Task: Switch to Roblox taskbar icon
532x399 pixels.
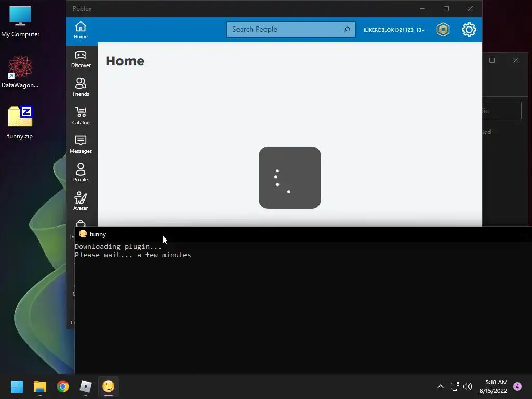Action: 86,387
